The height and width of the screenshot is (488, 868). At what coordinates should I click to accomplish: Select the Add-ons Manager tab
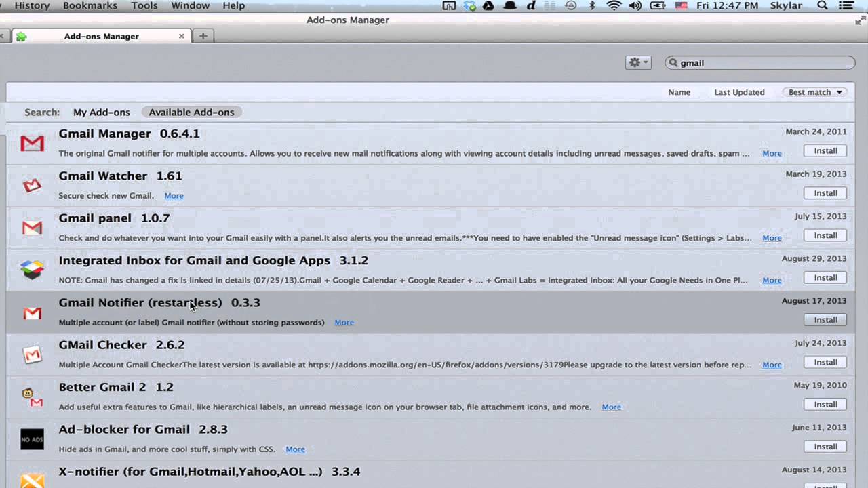101,37
